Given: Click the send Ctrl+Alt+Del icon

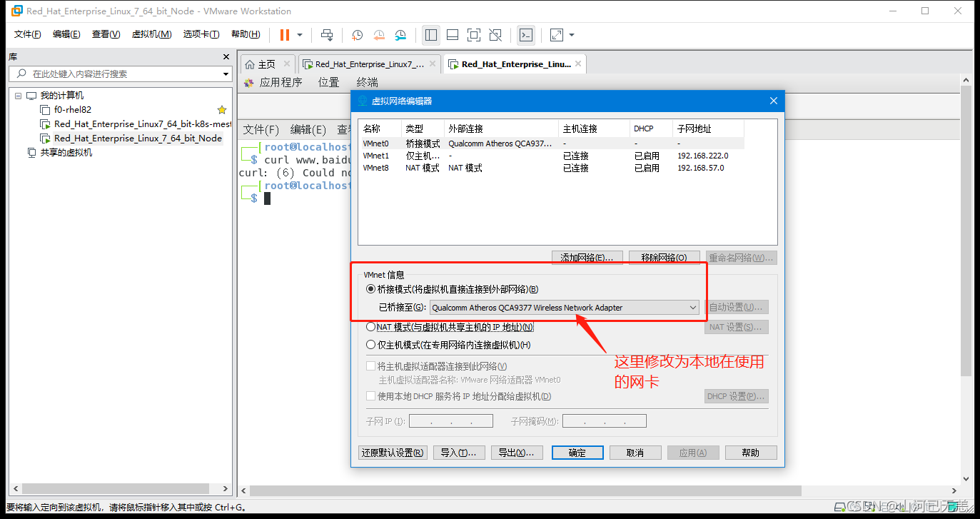Looking at the screenshot, I should click(327, 34).
